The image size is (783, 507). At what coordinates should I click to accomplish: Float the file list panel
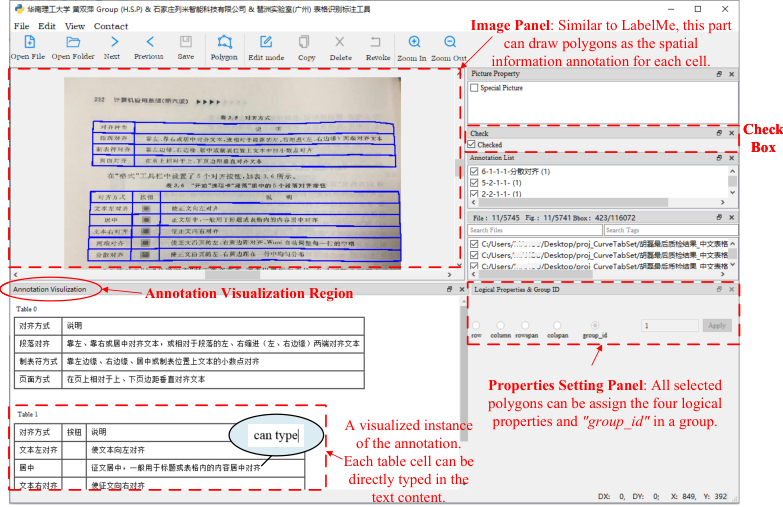[719, 217]
